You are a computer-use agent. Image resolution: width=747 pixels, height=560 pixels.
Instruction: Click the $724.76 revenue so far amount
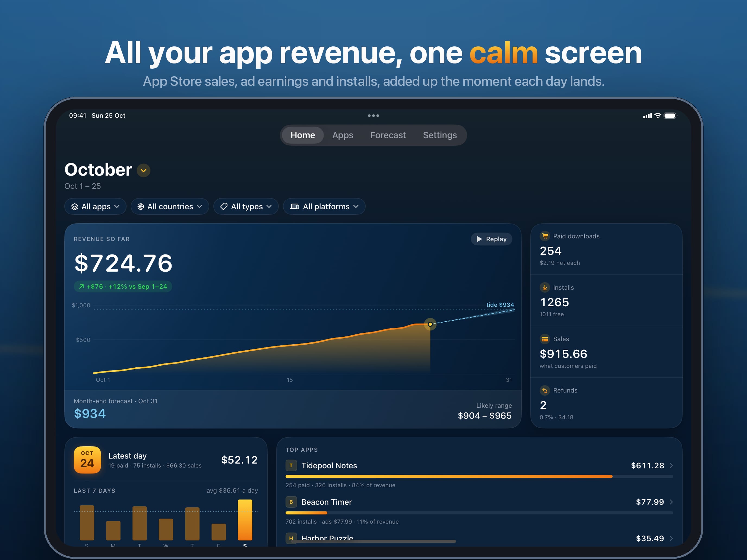tap(123, 263)
